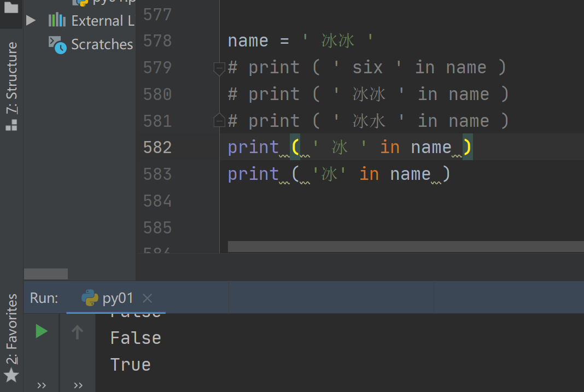584x392 pixels.
Task: Click the Python icon on py01 tab
Action: [90, 298]
